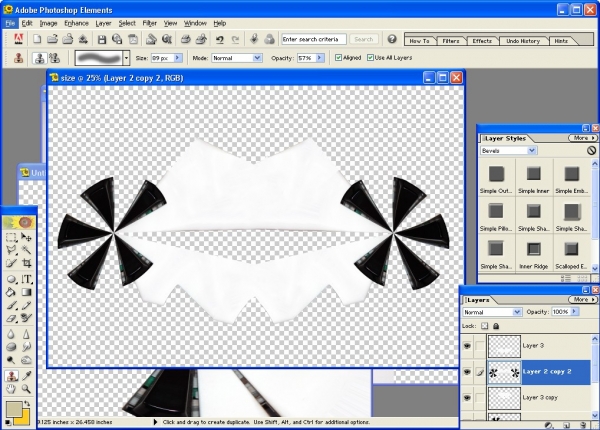This screenshot has width=600, height=430.
Task: Select the Move tool
Action: 26,238
